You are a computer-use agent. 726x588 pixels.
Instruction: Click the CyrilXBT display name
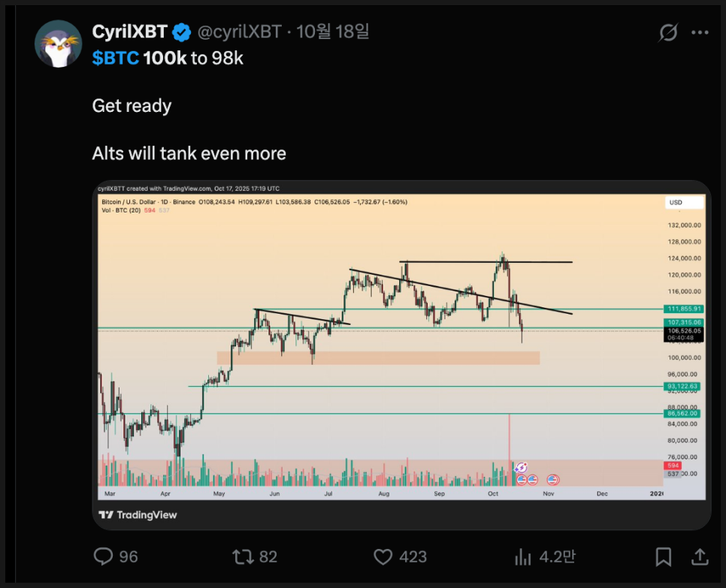click(129, 32)
